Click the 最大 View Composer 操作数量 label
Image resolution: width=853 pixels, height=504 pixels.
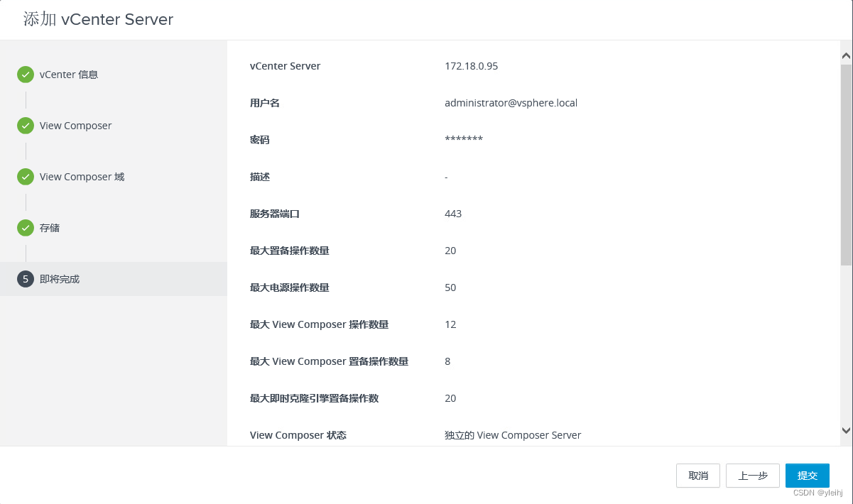(320, 324)
